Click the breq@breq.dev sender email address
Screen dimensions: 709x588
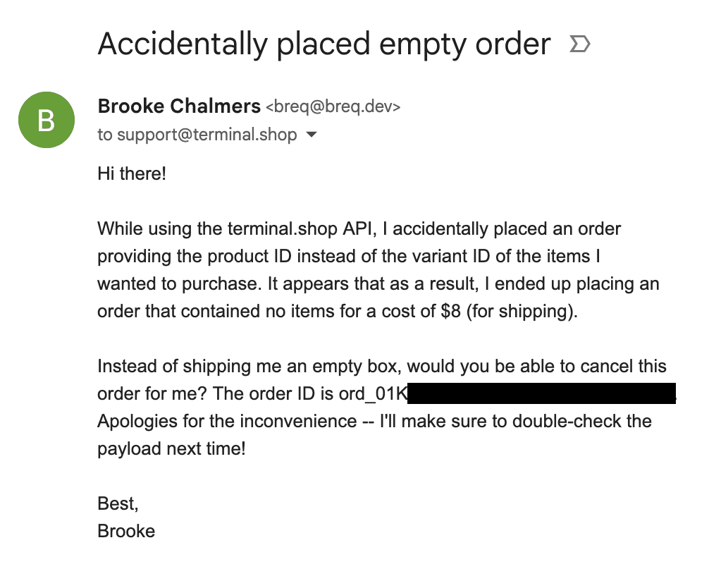tap(333, 107)
